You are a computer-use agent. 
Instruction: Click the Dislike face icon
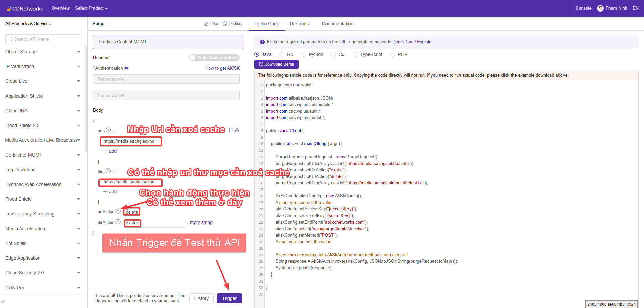[x=225, y=24]
